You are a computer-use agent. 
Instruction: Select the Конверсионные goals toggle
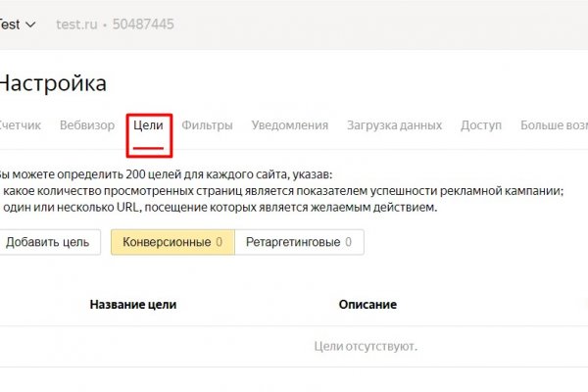pyautogui.click(x=171, y=242)
